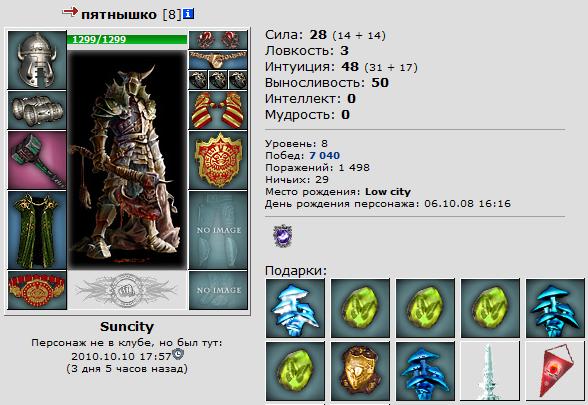Image resolution: width=588 pixels, height=405 pixels.
Task: Open the red pennant flag gift
Action: [555, 371]
